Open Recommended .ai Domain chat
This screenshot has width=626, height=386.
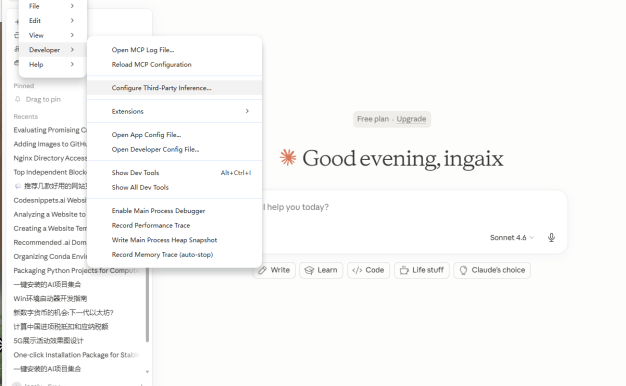(x=50, y=242)
